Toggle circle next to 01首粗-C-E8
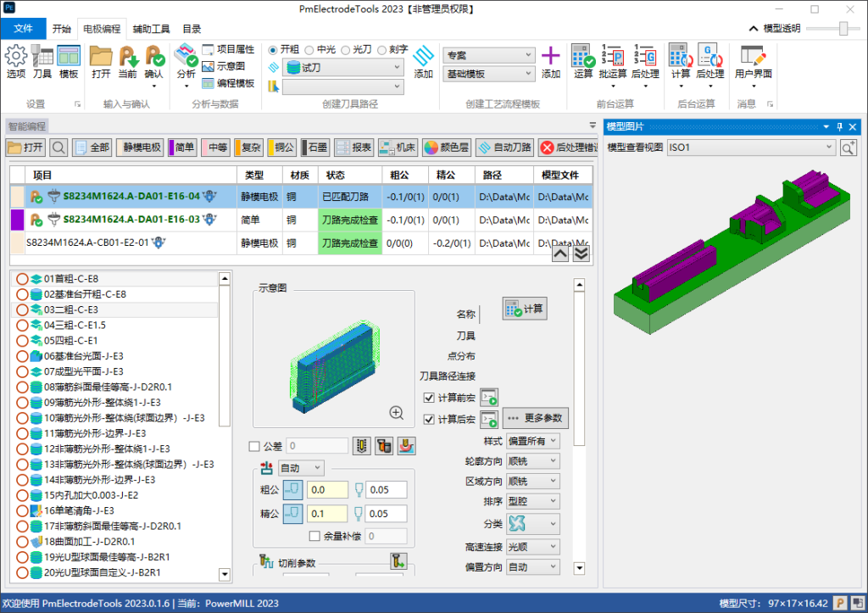 click(x=22, y=279)
